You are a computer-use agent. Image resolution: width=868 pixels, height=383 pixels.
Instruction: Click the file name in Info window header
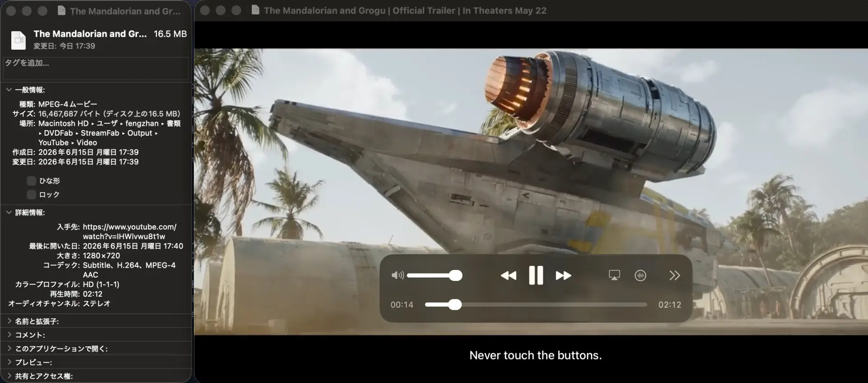click(90, 34)
